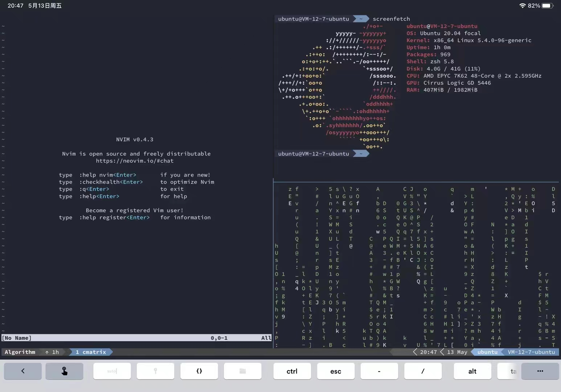Open the more options ellipsis button
The image size is (561, 392).
(540, 371)
